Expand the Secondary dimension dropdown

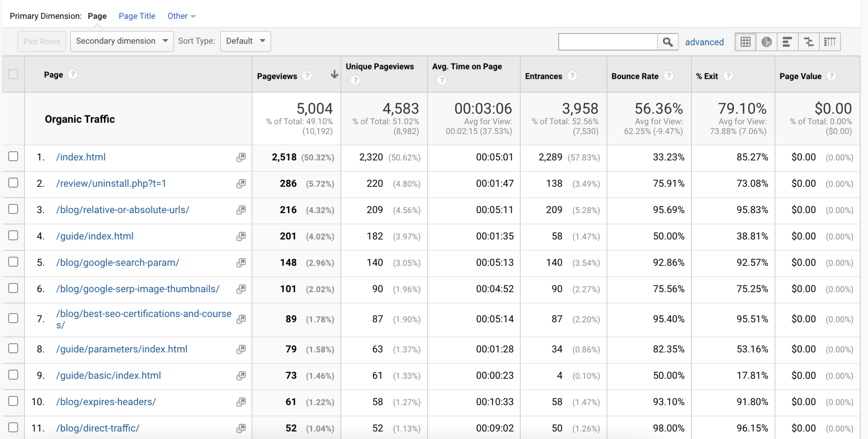coord(122,41)
